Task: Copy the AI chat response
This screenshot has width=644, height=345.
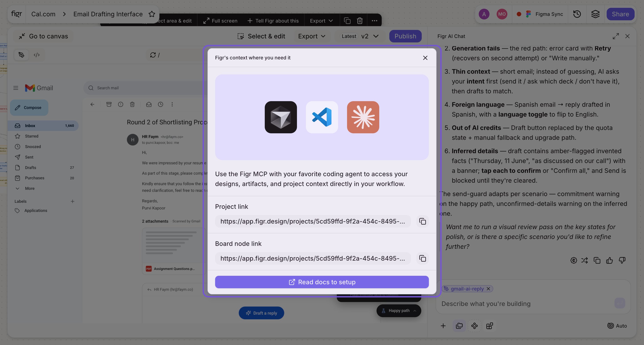Action: tap(597, 260)
